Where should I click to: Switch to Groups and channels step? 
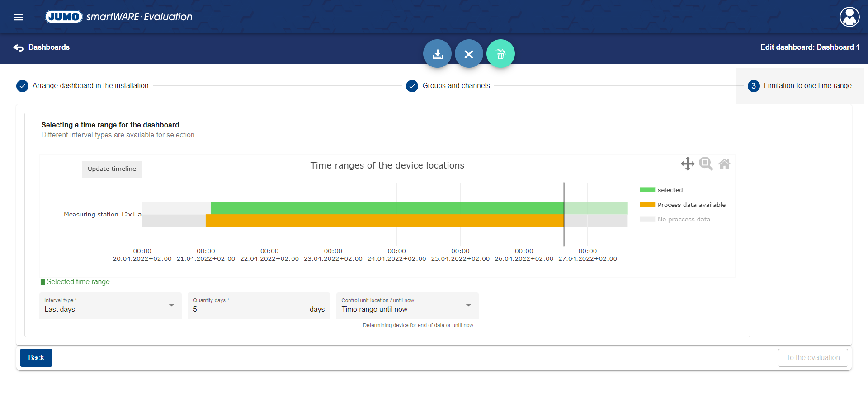[456, 86]
